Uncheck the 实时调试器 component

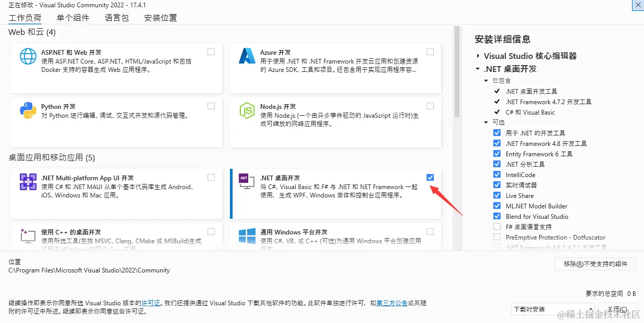tap(497, 185)
